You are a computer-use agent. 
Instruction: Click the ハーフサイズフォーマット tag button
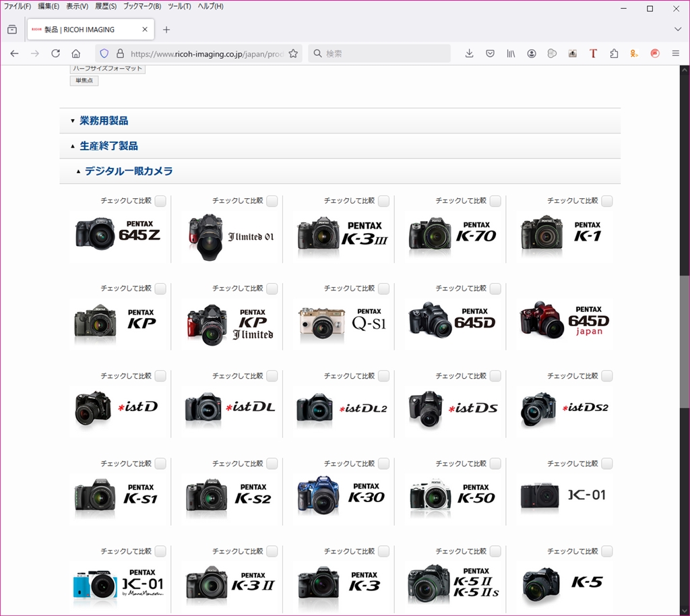(x=107, y=69)
